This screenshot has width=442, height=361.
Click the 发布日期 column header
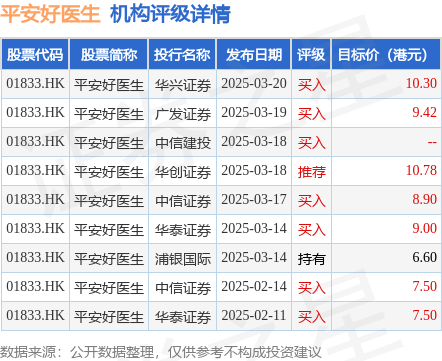254,55
